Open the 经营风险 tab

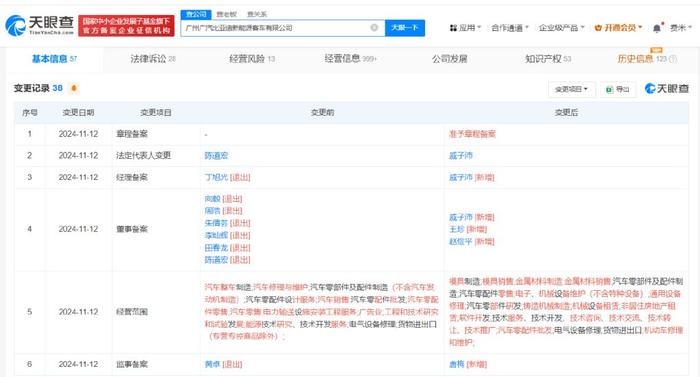(x=252, y=59)
